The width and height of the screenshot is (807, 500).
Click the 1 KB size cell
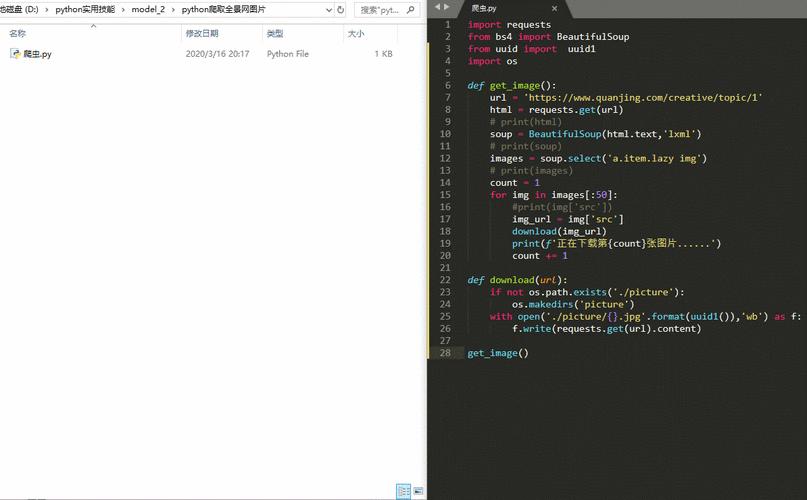coord(383,54)
